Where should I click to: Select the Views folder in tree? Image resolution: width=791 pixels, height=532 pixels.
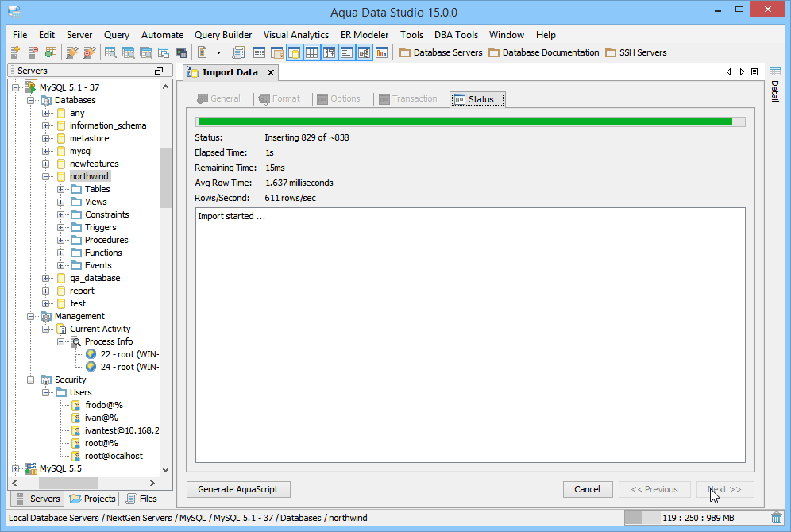point(96,202)
